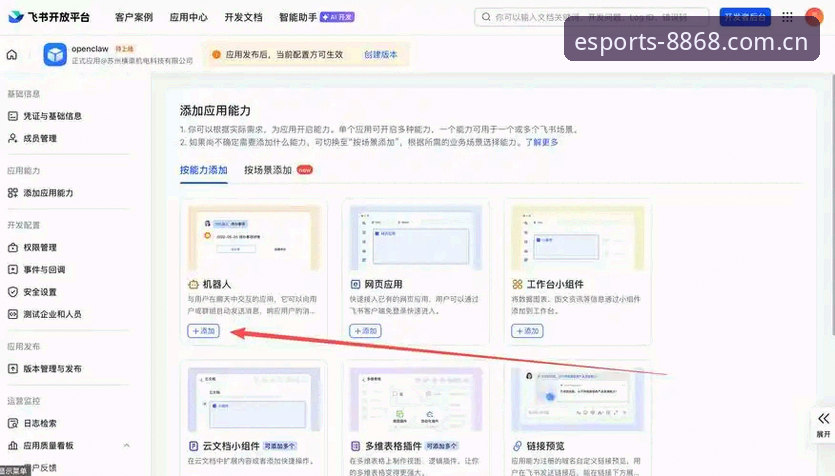Add the 工作台小组件 capability
The width and height of the screenshot is (835, 476).
[527, 331]
